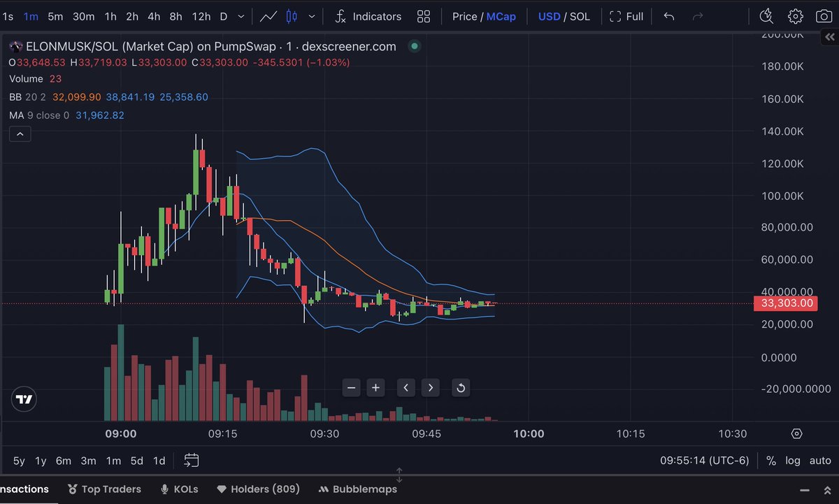Set denomination to SOL
This screenshot has height=504, width=839.
coord(580,16)
